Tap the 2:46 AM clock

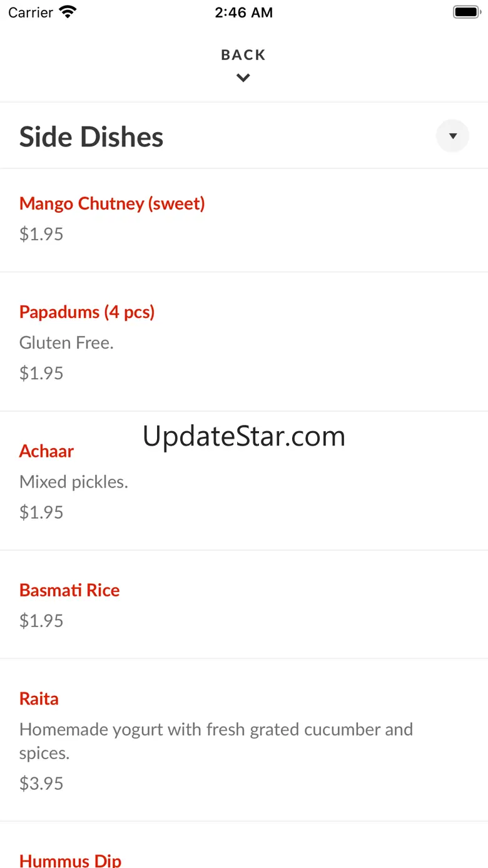click(243, 13)
